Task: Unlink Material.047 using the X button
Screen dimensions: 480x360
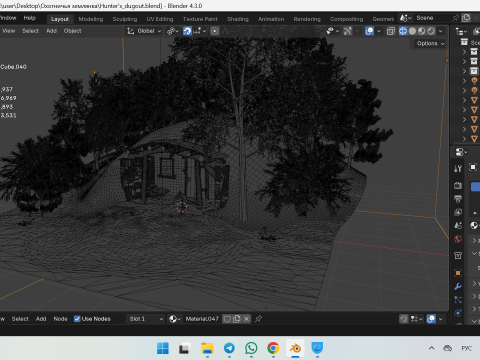Action: coord(246,319)
